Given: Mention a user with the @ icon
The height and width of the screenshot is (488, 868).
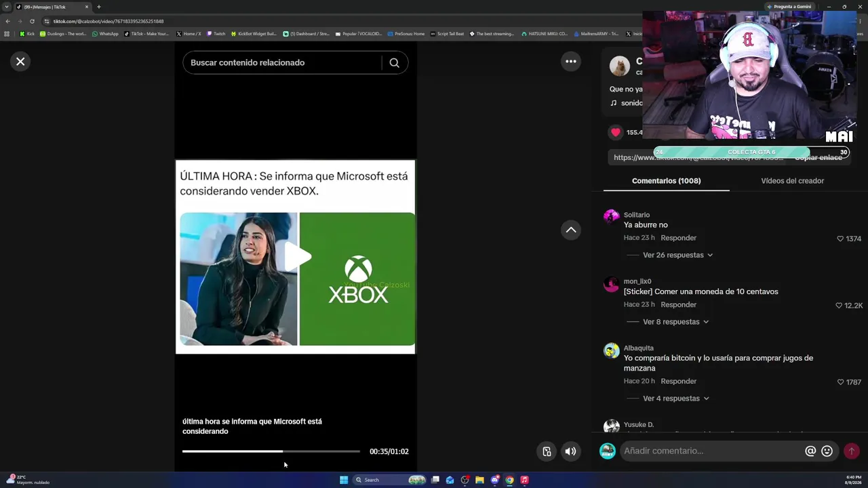Looking at the screenshot, I should point(810,451).
